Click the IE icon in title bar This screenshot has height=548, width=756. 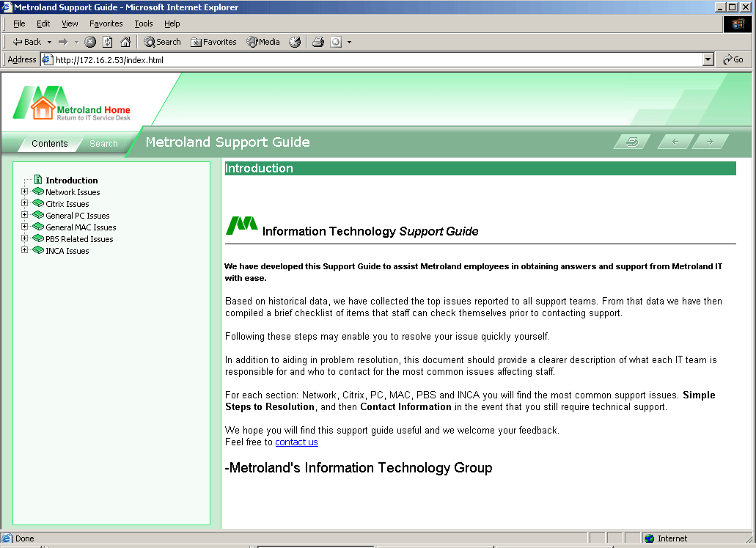click(x=7, y=7)
